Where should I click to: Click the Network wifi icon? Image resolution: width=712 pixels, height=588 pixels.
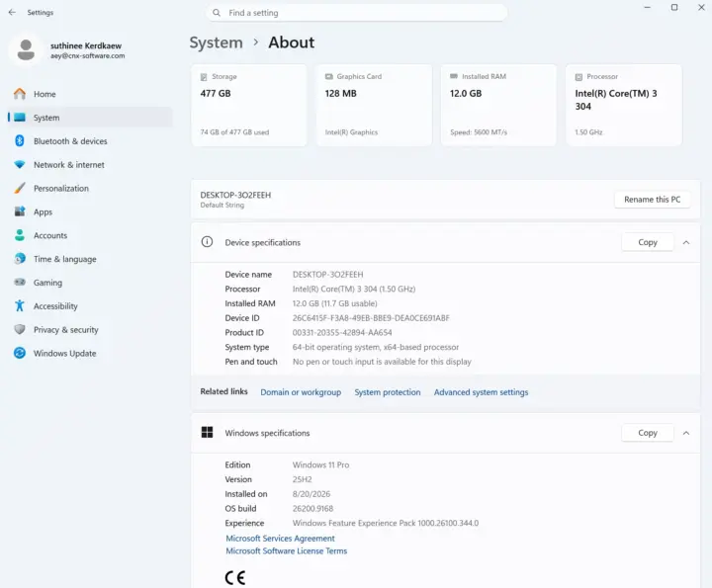(x=20, y=165)
